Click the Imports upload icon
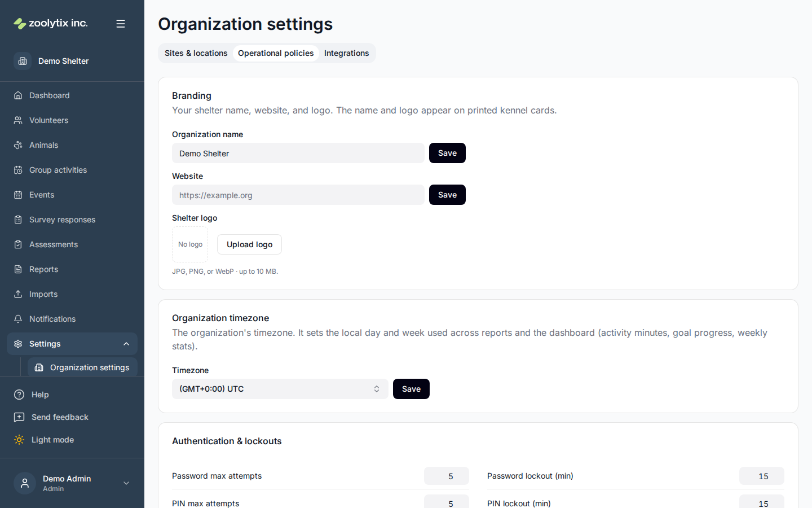The image size is (812, 508). 18,294
